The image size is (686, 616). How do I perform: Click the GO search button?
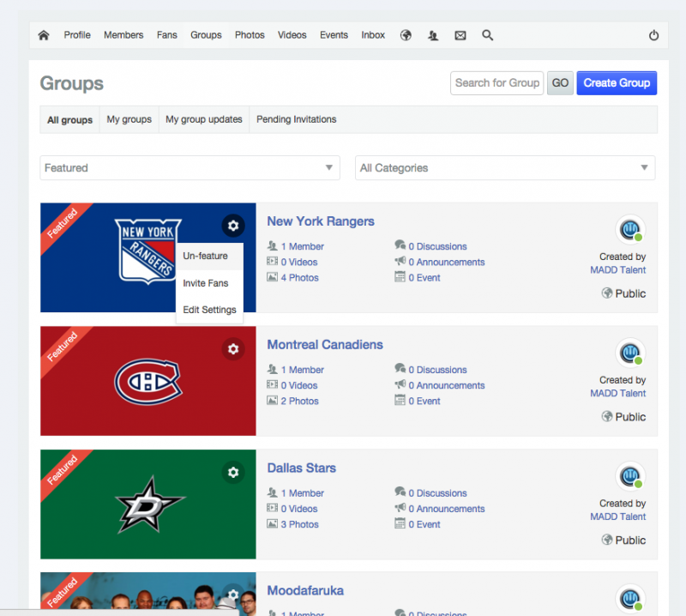560,83
